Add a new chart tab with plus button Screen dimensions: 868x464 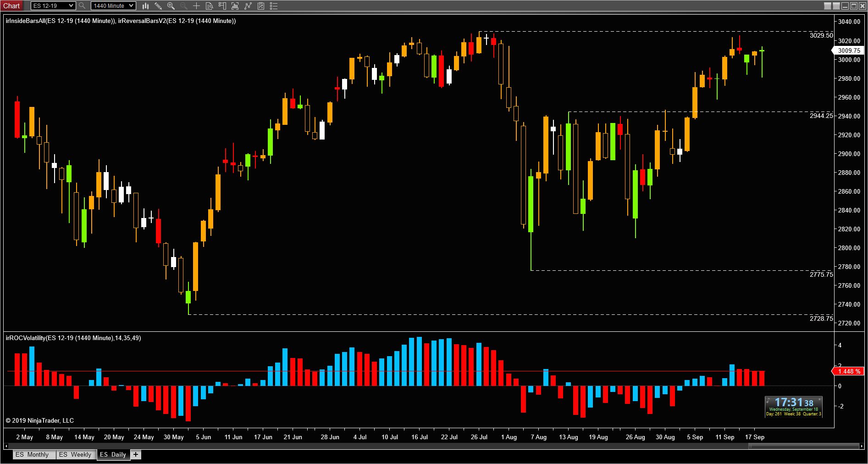(x=136, y=454)
